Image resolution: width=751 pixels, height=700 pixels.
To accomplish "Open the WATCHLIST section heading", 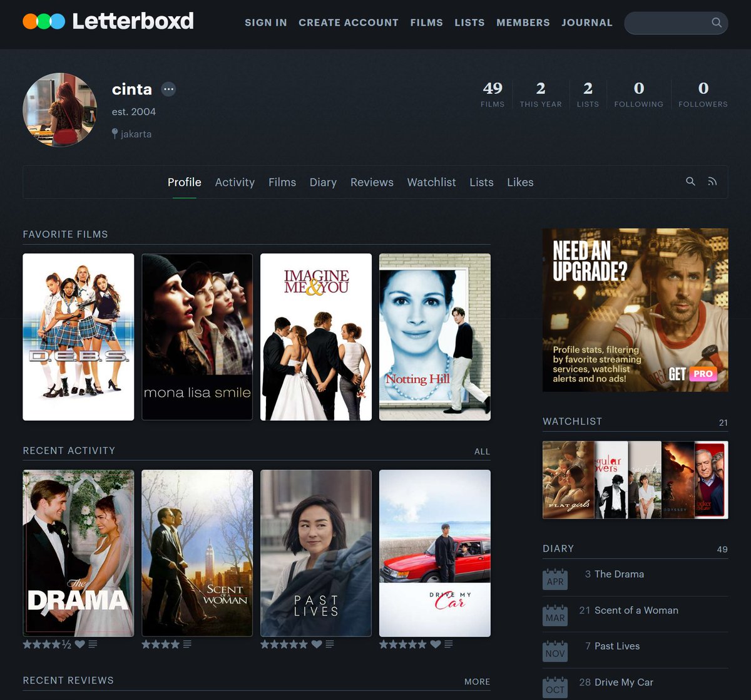I will [572, 421].
